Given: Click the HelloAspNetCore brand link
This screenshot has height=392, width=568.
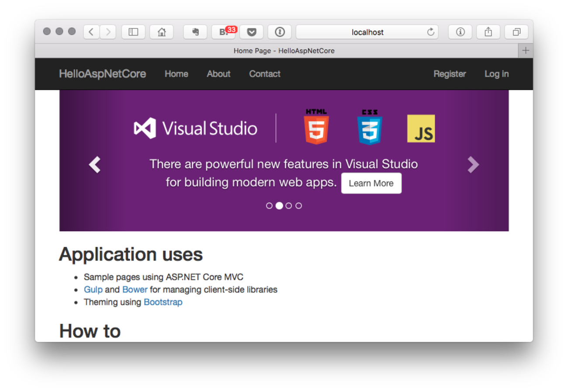Looking at the screenshot, I should coord(103,74).
